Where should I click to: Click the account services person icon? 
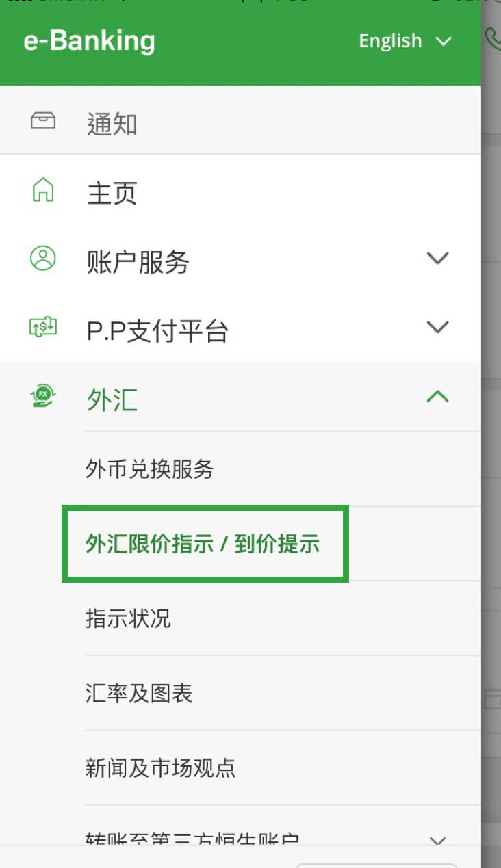coord(43,258)
